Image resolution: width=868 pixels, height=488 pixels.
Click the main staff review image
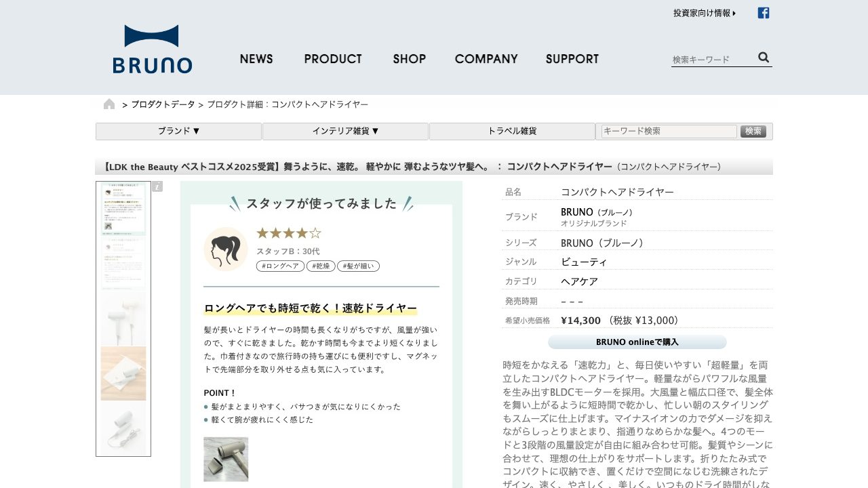click(x=321, y=334)
